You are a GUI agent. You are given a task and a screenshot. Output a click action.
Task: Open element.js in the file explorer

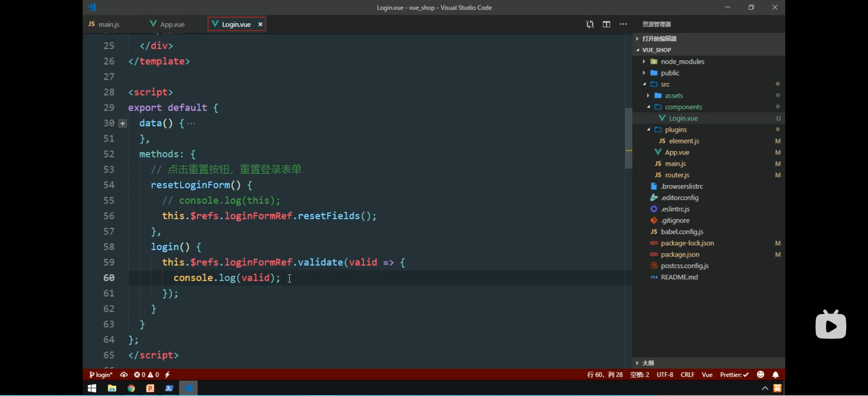(708, 141)
